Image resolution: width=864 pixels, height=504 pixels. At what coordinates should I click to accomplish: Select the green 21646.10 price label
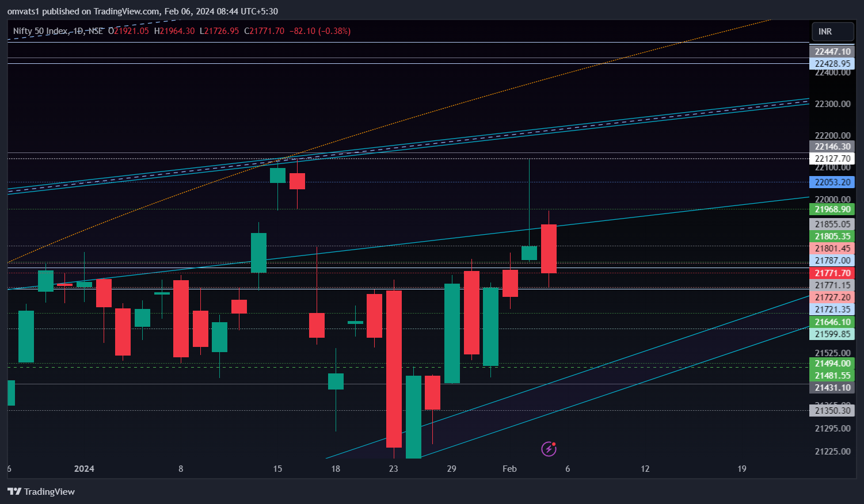832,322
